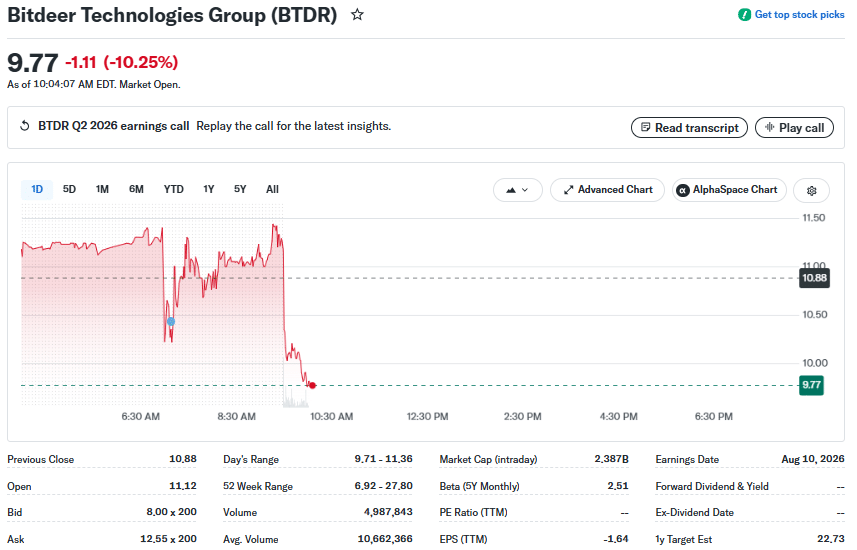Click the Volume value 4,987,843
This screenshot has height=550, width=857.
(388, 512)
